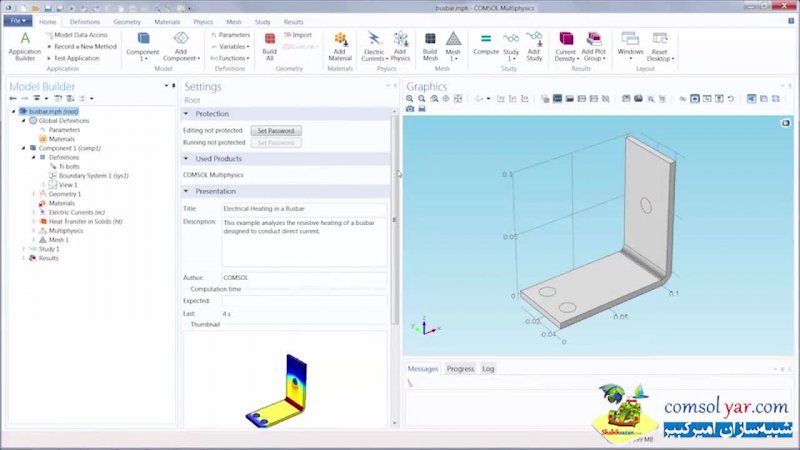The width and height of the screenshot is (800, 450).
Task: Open the Electric Currents physics icon
Action: click(373, 47)
